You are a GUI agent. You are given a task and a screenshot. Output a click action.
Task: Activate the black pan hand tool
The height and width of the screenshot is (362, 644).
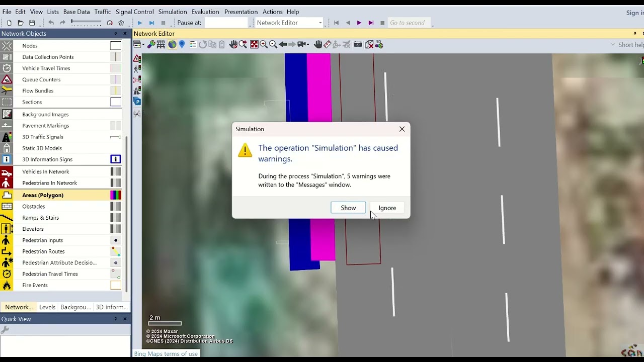(318, 44)
